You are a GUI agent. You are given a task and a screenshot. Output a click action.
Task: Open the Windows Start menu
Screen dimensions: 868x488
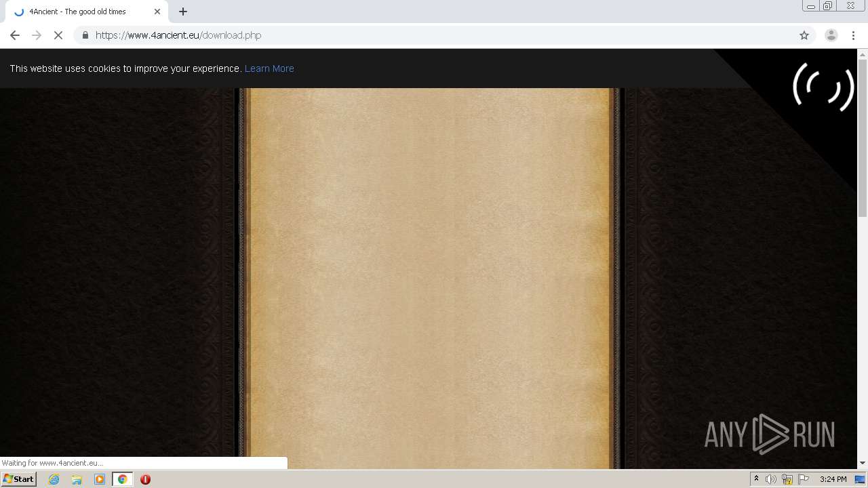(x=18, y=479)
